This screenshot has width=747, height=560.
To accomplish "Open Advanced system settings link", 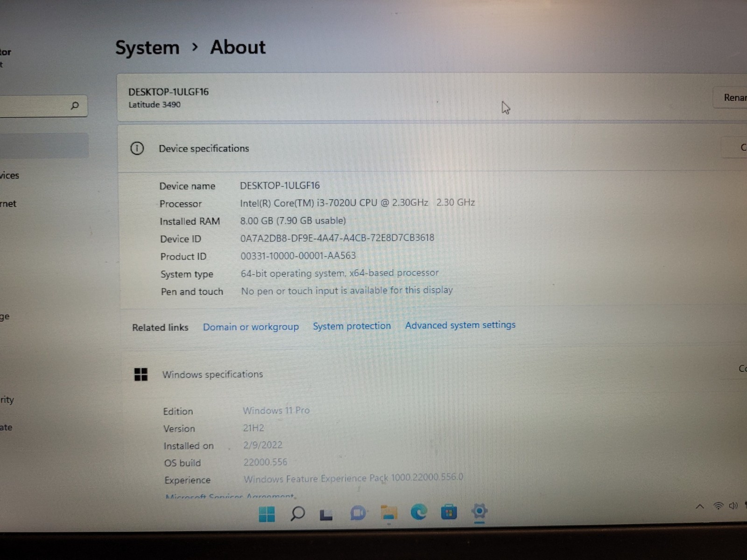I will point(460,325).
